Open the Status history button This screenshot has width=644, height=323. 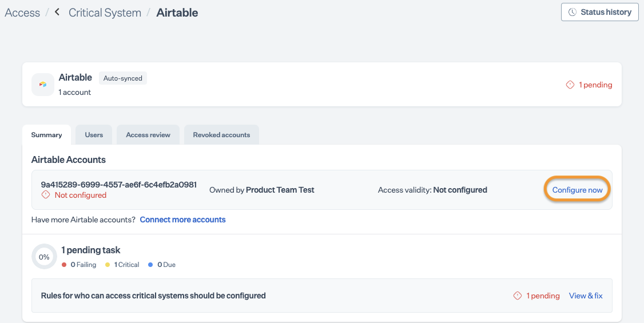599,13
